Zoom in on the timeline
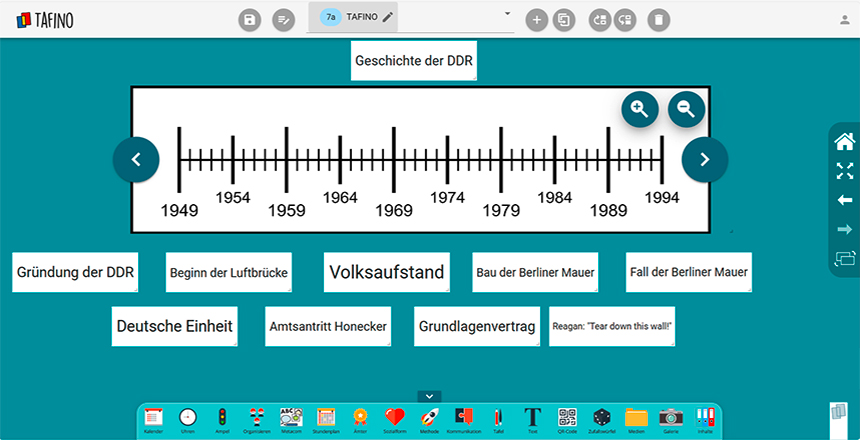The height and width of the screenshot is (440, 860). [x=639, y=109]
